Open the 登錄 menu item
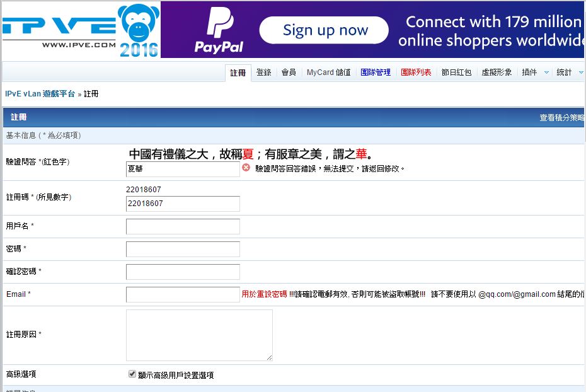The height and width of the screenshot is (392, 586). coord(263,72)
